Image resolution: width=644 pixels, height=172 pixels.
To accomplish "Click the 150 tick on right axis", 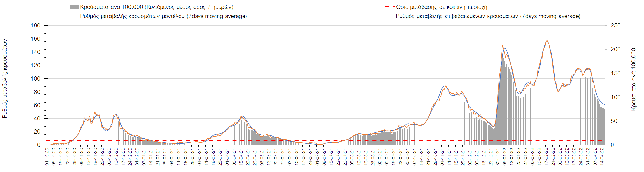I will [x=615, y=73].
